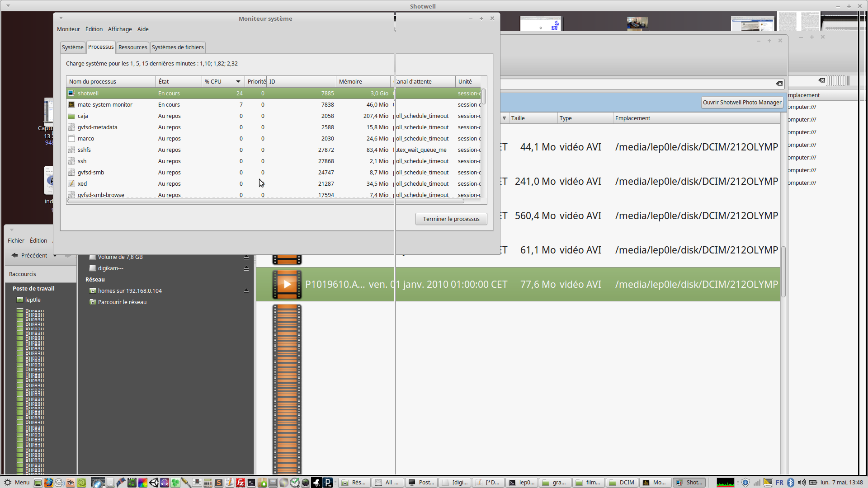Click the sort arrow beside Taille column
Screen dimensions: 868x488
504,118
